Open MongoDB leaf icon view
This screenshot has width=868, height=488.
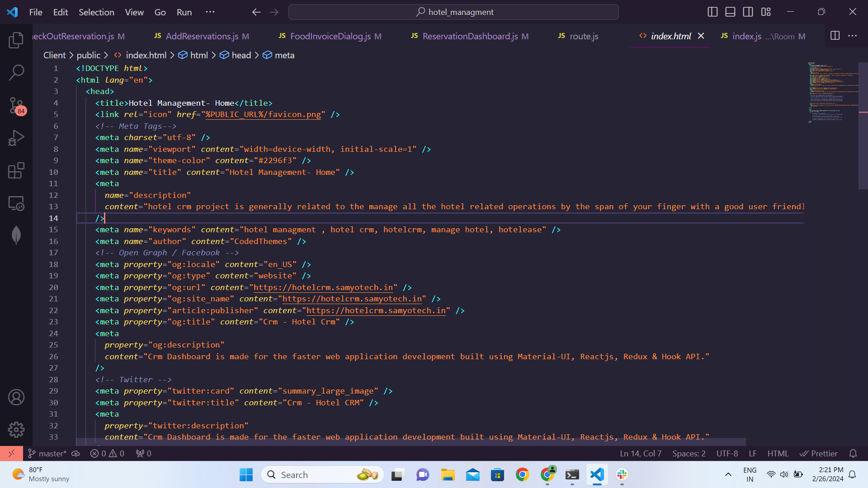coord(16,235)
